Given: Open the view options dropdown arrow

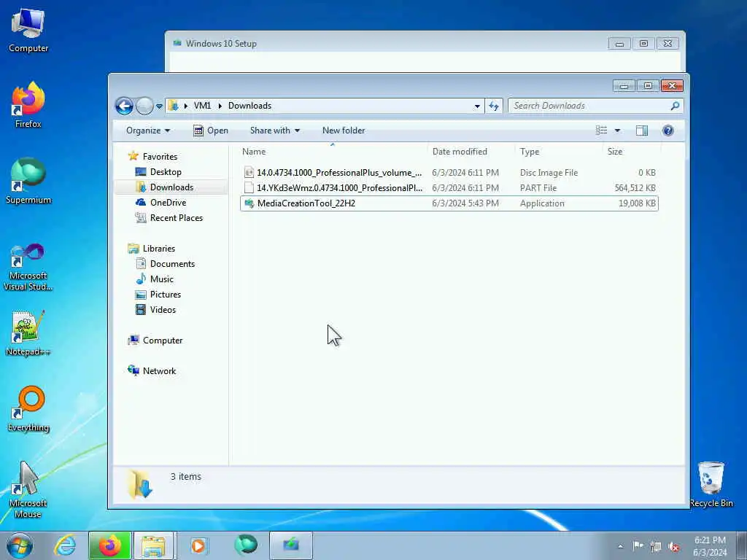Looking at the screenshot, I should click(617, 131).
